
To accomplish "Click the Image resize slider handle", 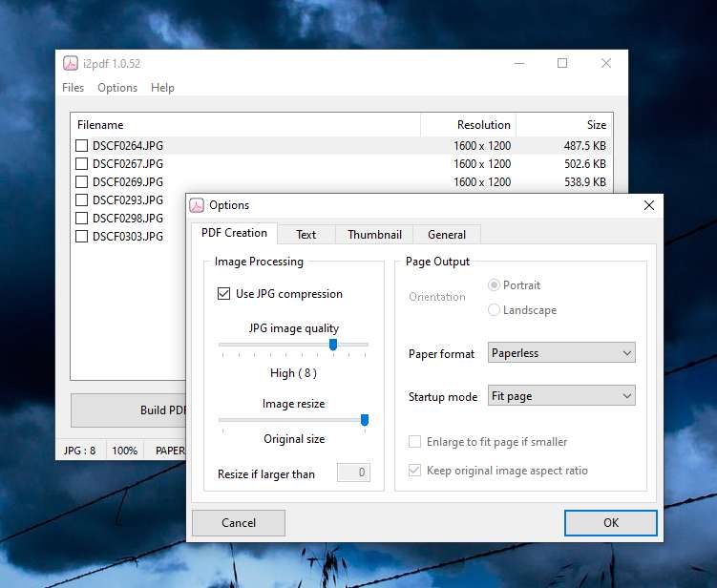I will (x=365, y=420).
